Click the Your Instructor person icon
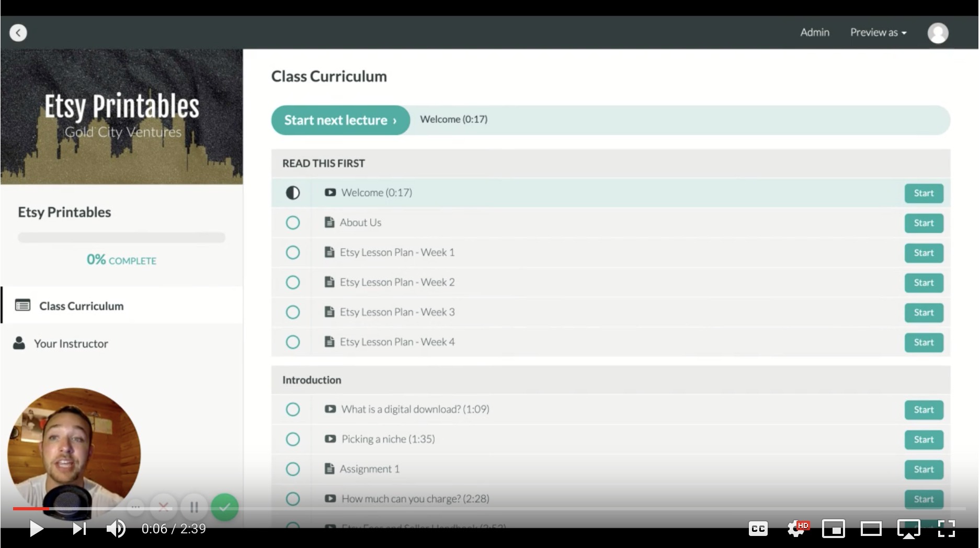Screen dimensions: 980x548 (x=19, y=343)
